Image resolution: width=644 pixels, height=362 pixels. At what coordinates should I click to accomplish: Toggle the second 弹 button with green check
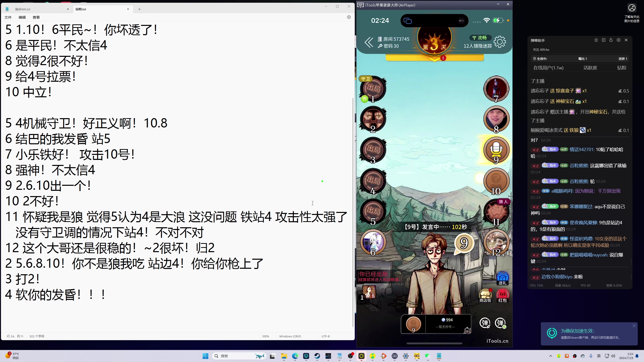[500, 323]
